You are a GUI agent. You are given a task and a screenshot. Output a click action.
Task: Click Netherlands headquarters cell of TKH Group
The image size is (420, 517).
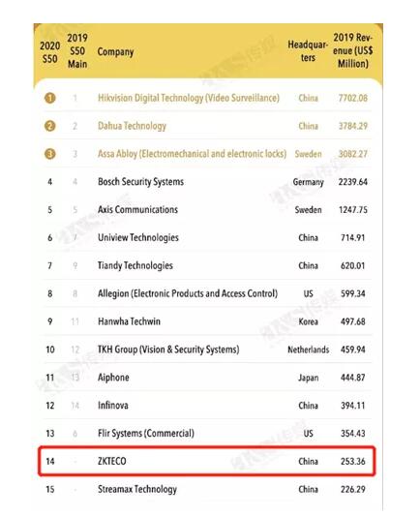[x=309, y=350]
